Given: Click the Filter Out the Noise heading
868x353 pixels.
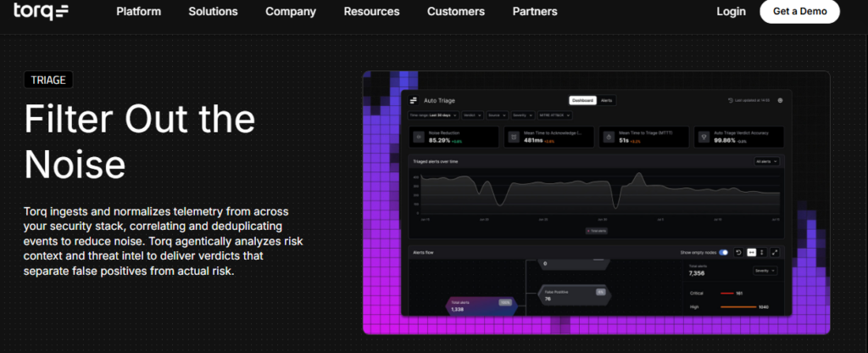Looking at the screenshot, I should pyautogui.click(x=140, y=142).
